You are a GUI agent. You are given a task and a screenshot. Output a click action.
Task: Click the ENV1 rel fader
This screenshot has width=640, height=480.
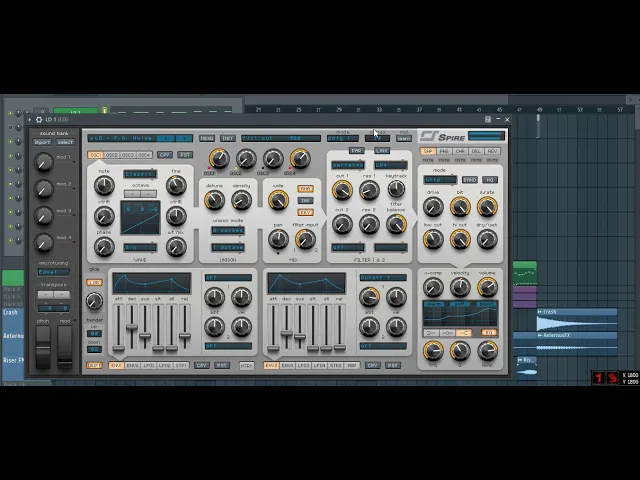(x=185, y=336)
